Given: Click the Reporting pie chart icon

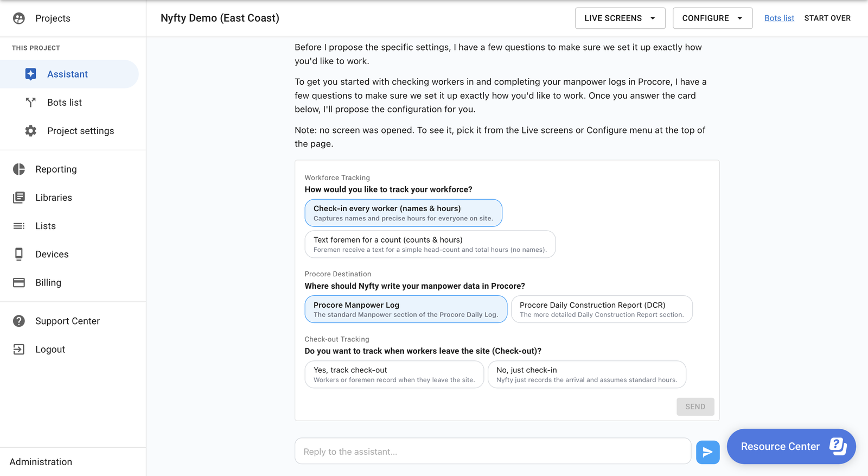Looking at the screenshot, I should tap(19, 169).
